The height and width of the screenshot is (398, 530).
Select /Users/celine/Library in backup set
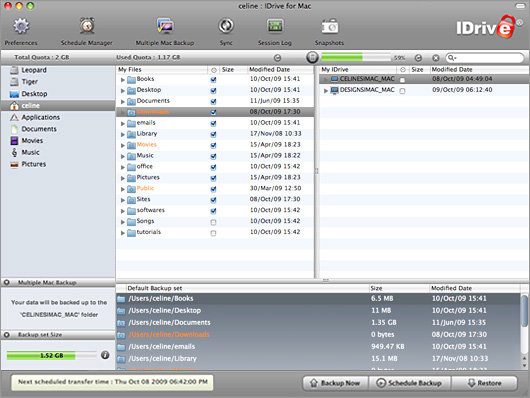click(318, 358)
